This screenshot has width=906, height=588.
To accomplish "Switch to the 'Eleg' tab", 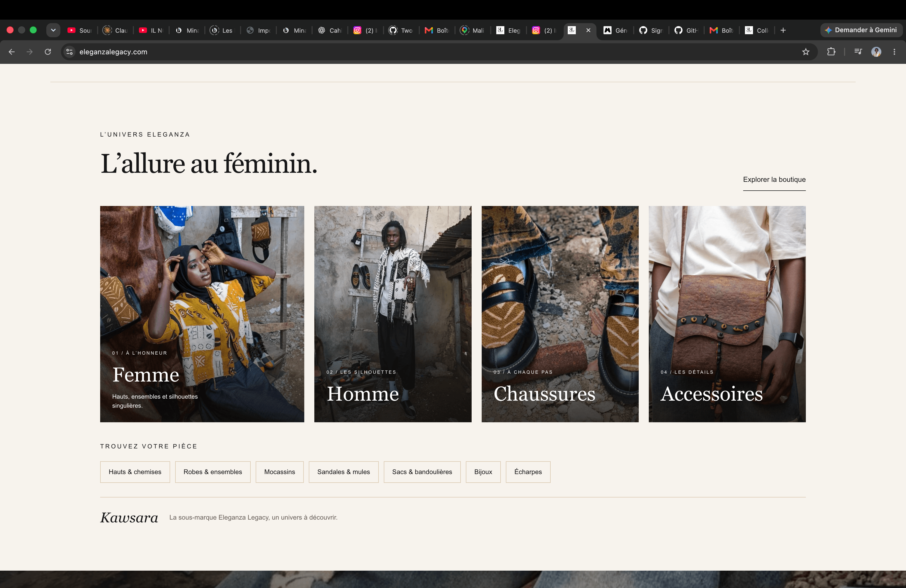I will tap(508, 30).
